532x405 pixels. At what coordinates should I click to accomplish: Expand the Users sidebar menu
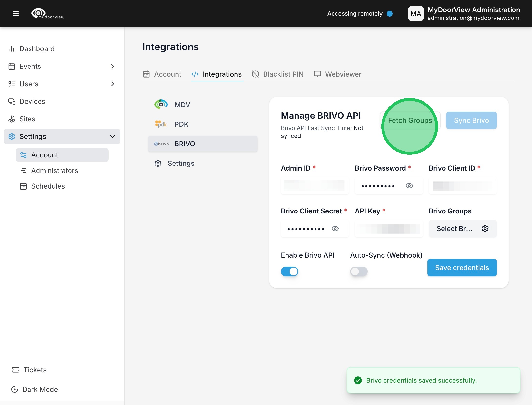click(x=113, y=84)
